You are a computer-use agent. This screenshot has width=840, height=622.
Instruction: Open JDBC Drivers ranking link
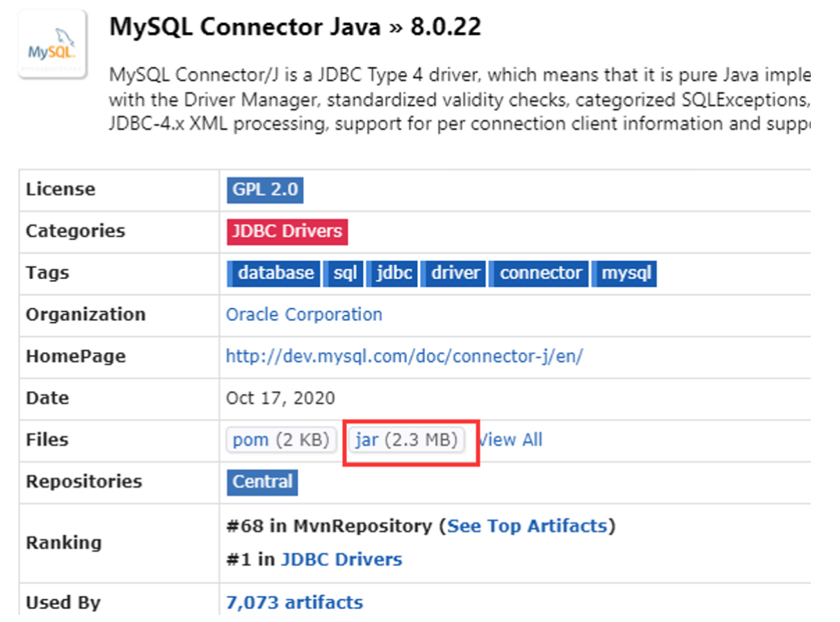click(341, 559)
